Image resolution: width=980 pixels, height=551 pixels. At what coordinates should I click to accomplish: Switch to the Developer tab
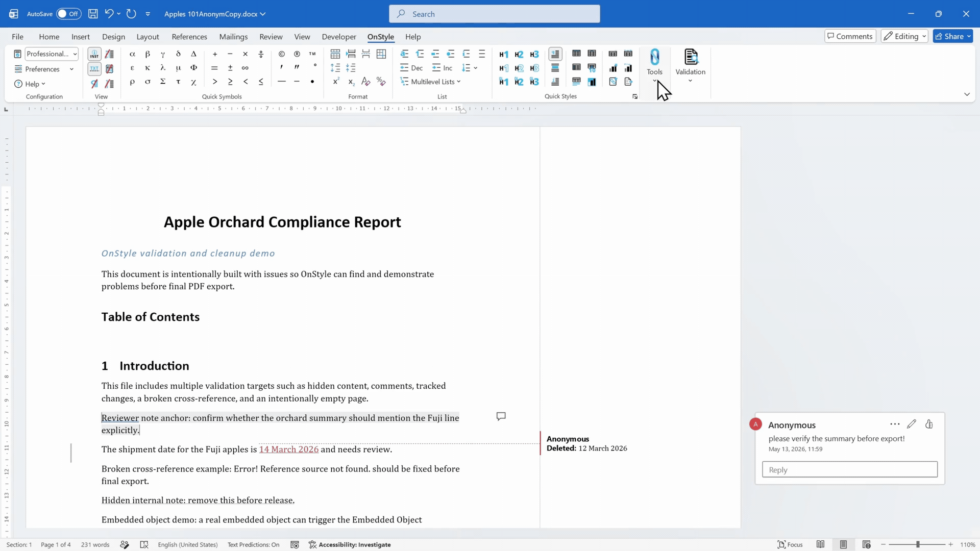click(339, 37)
